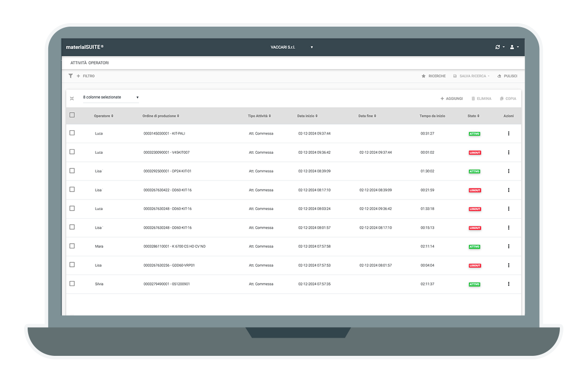
Task: Click the star icon for RICERCHE
Action: click(x=424, y=76)
